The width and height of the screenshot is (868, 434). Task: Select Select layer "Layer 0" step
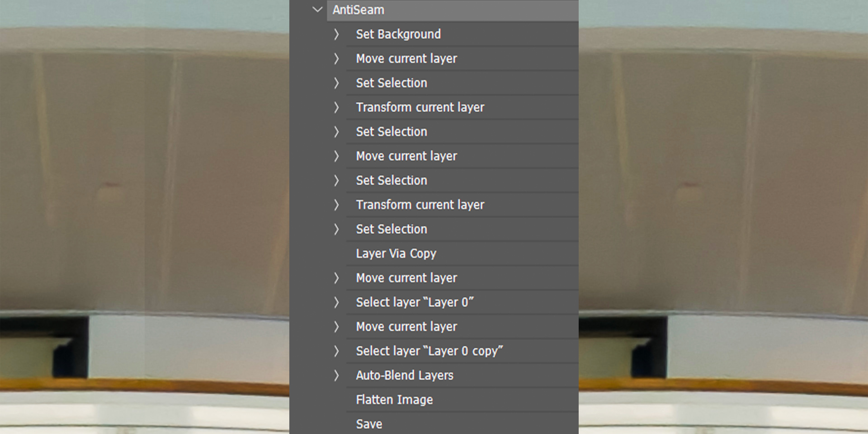coord(415,302)
